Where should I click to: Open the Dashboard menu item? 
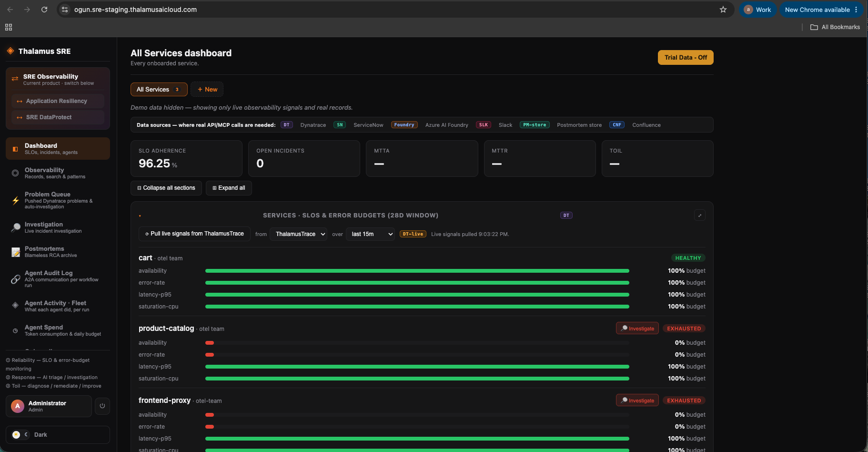(58, 149)
